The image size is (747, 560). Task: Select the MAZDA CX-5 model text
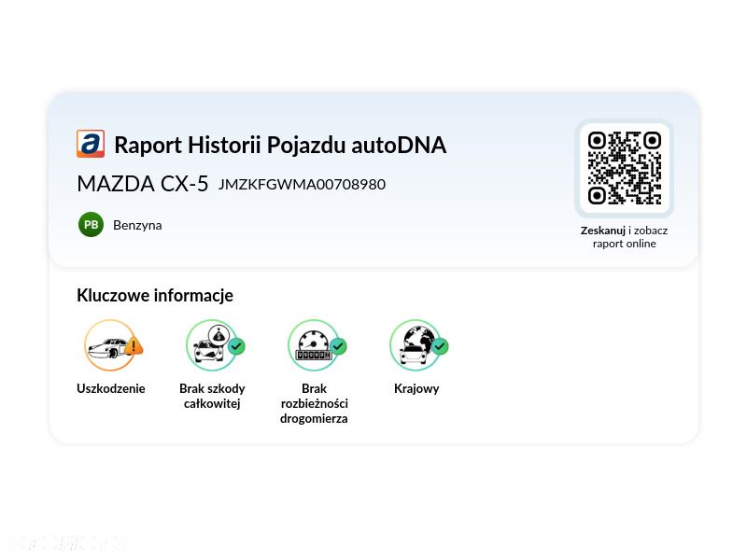pyautogui.click(x=143, y=184)
